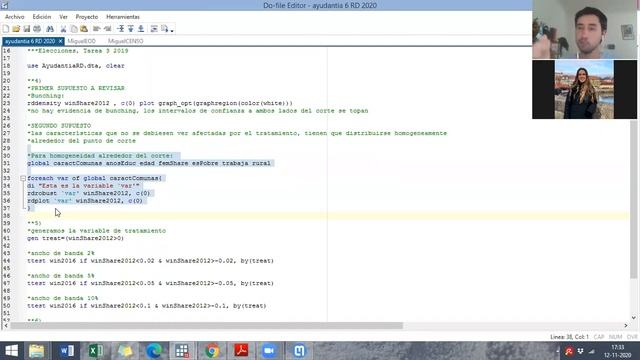Select the ayudantia 6 RD 2020 tab
Image resolution: width=640 pixels, height=360 pixels.
click(x=30, y=41)
